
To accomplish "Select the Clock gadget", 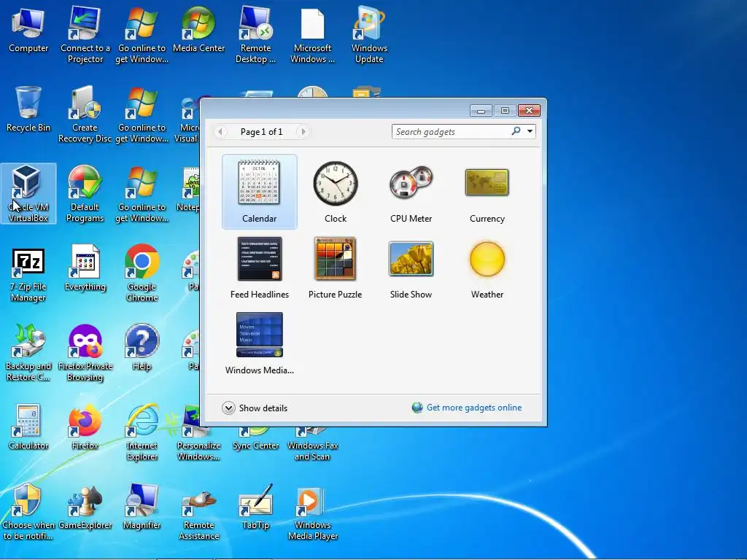I will click(x=336, y=192).
